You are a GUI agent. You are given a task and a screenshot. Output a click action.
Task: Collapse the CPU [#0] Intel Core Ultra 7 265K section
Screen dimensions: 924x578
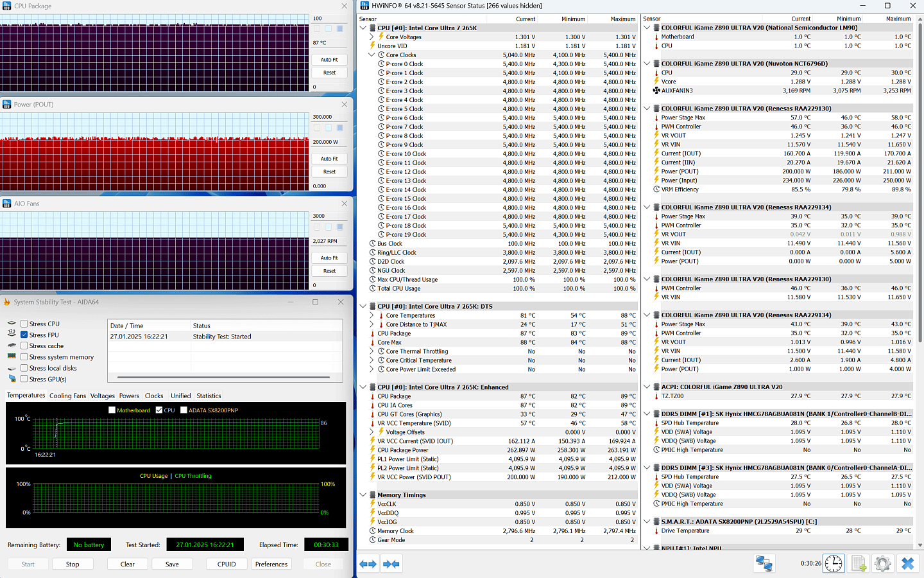coord(363,28)
